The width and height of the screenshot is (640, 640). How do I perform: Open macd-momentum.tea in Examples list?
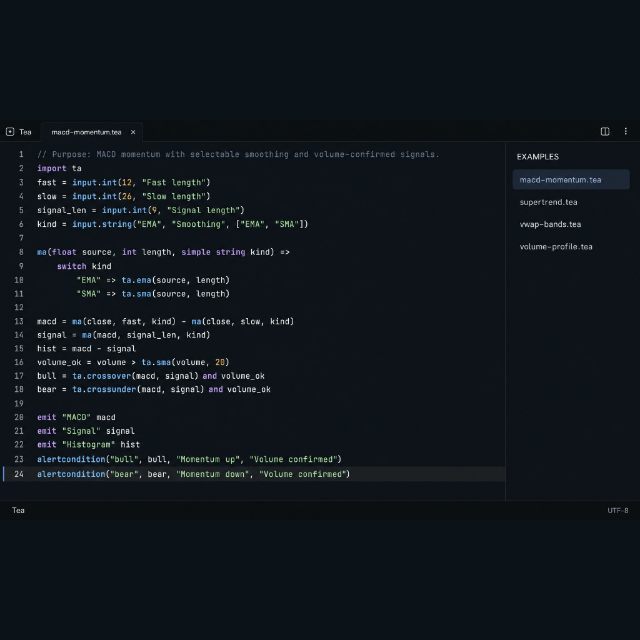click(571, 180)
